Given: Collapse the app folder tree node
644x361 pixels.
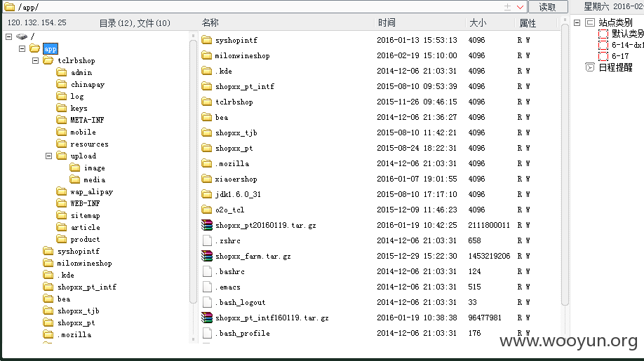Looking at the screenshot, I should tap(22, 48).
